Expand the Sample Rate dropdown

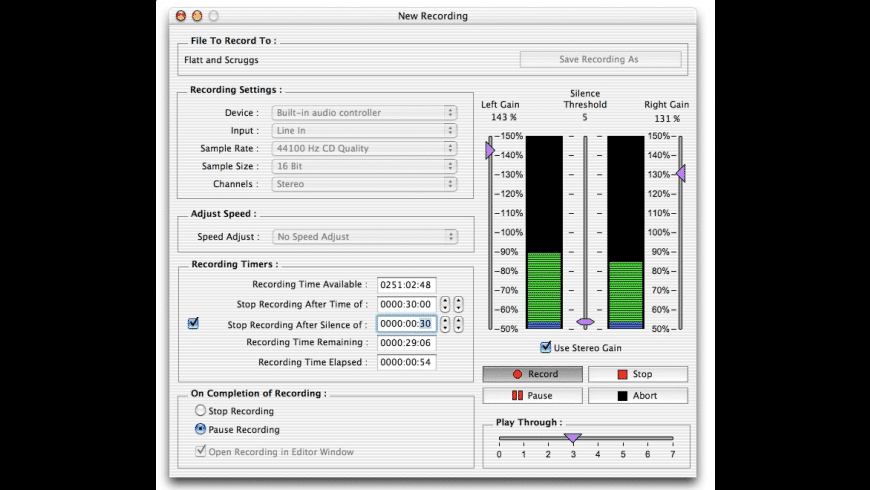click(365, 149)
